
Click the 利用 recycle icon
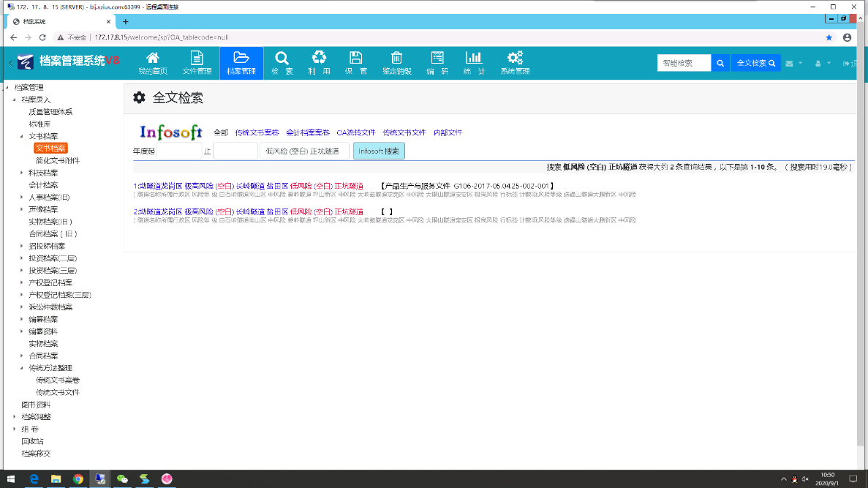pos(319,58)
